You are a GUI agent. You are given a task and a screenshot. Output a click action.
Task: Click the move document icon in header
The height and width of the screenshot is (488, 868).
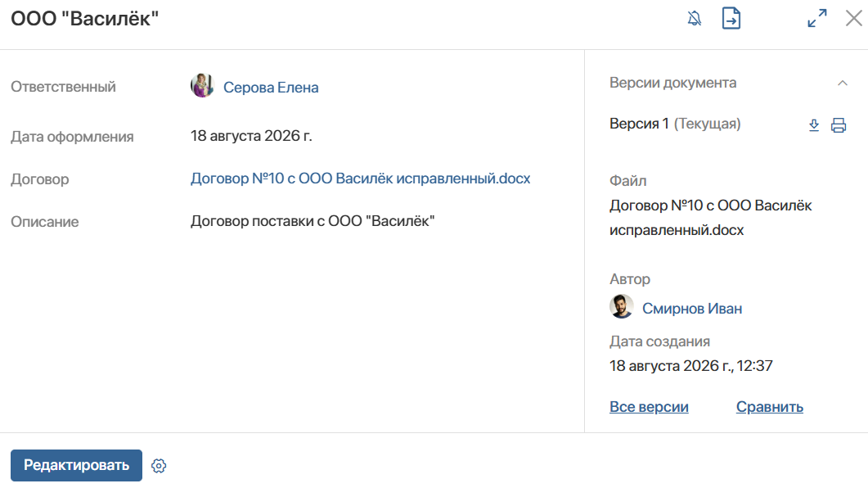coord(731,18)
